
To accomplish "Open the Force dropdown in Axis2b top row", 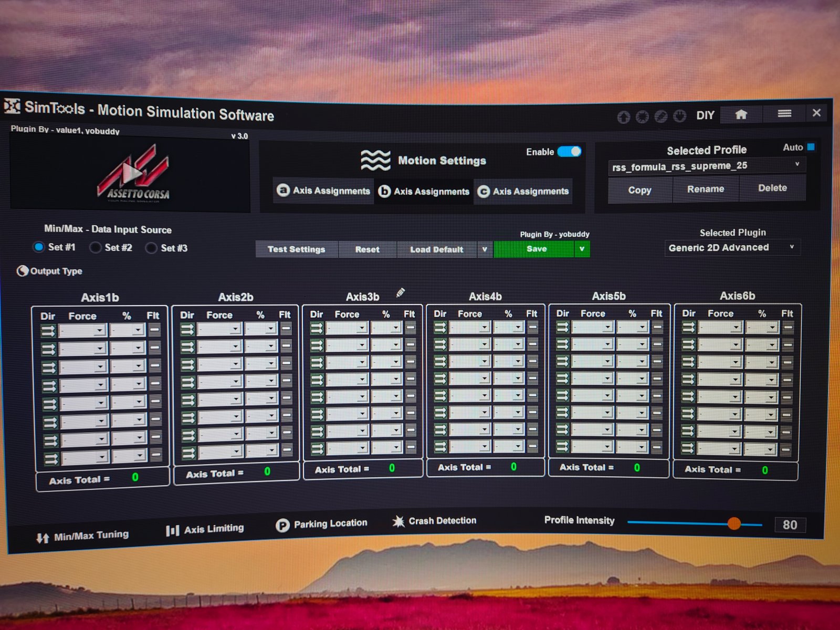I will point(219,329).
